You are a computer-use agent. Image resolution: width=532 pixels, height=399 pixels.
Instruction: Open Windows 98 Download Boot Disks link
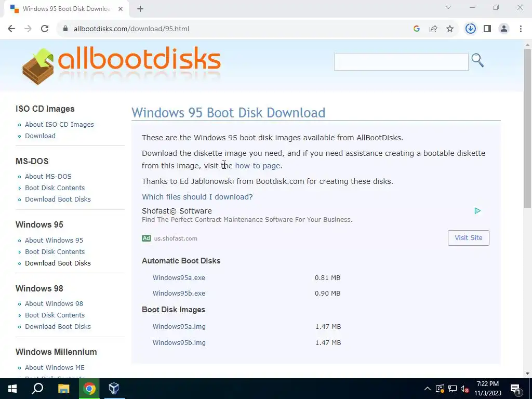tap(58, 326)
